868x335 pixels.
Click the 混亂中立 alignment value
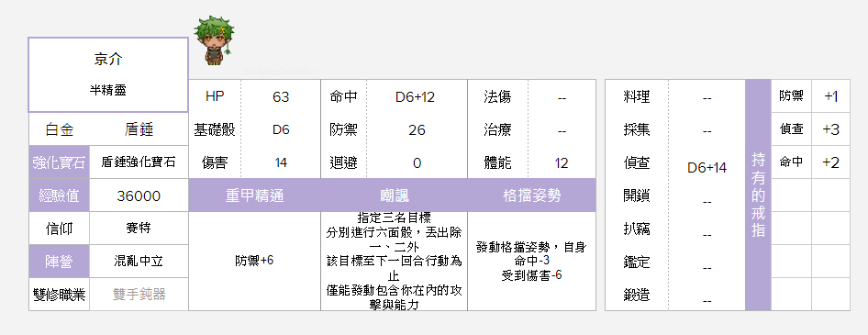(139, 262)
